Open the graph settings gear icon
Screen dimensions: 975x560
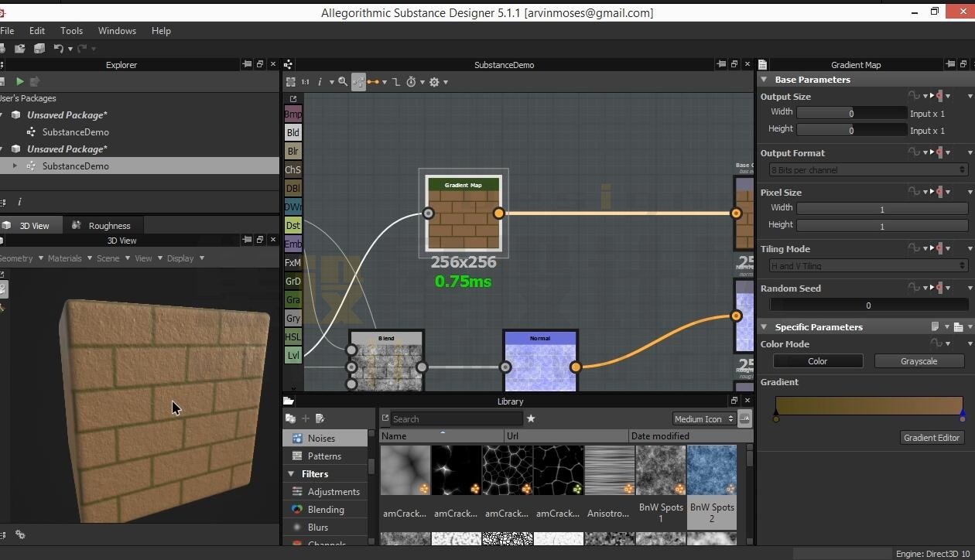tap(434, 81)
